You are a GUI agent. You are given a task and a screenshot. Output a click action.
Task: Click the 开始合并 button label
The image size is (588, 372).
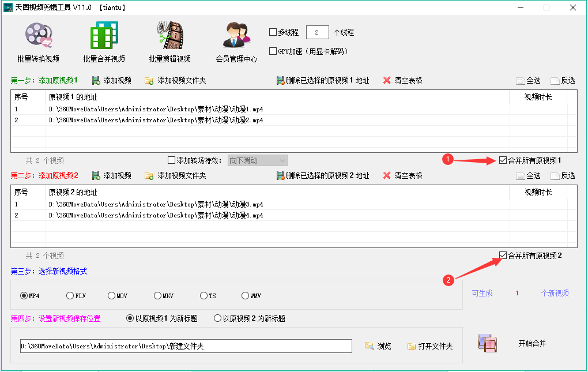(532, 343)
